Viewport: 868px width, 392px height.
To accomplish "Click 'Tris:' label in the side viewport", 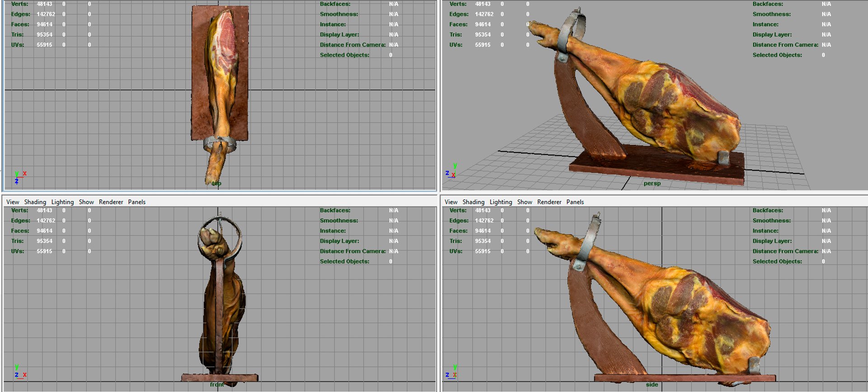I will point(456,241).
